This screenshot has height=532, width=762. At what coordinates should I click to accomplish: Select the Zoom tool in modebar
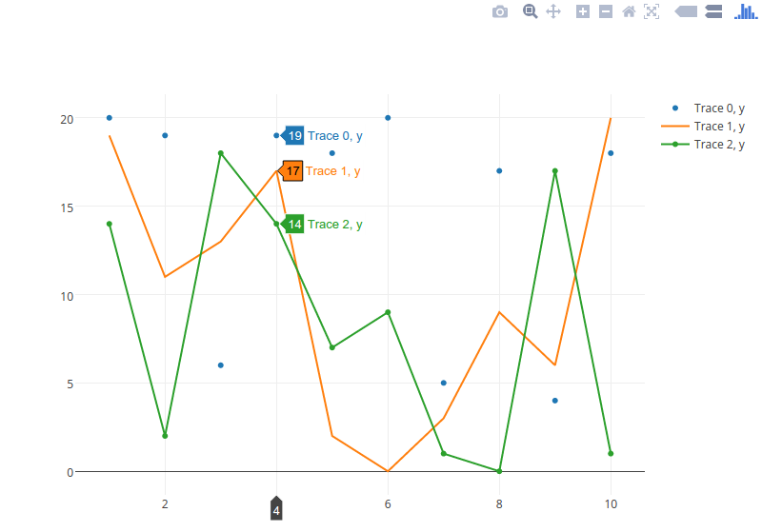click(531, 11)
